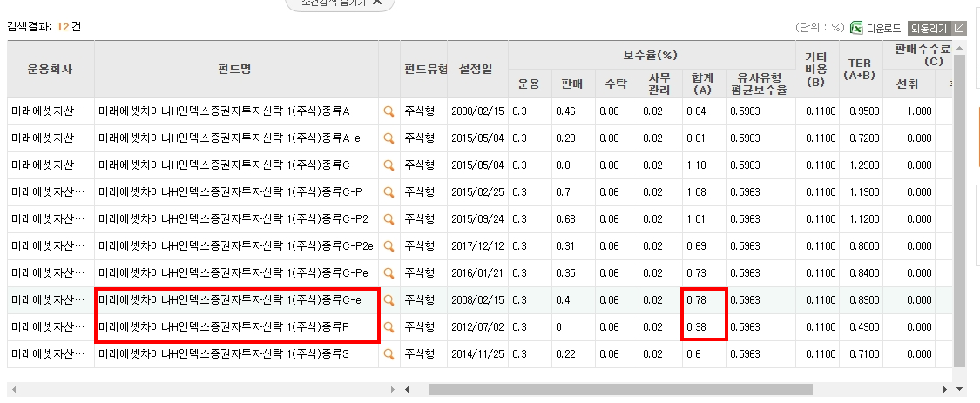980x403 pixels.
Task: Click the Excel download icon
Action: click(x=856, y=28)
